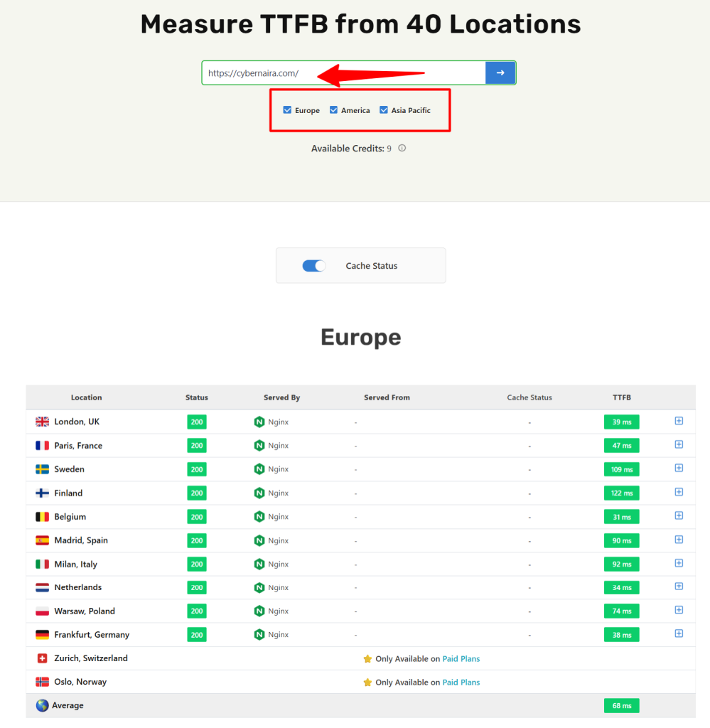This screenshot has width=710, height=728.
Task: Open the Paid Plans link for Oslo
Action: (x=461, y=682)
